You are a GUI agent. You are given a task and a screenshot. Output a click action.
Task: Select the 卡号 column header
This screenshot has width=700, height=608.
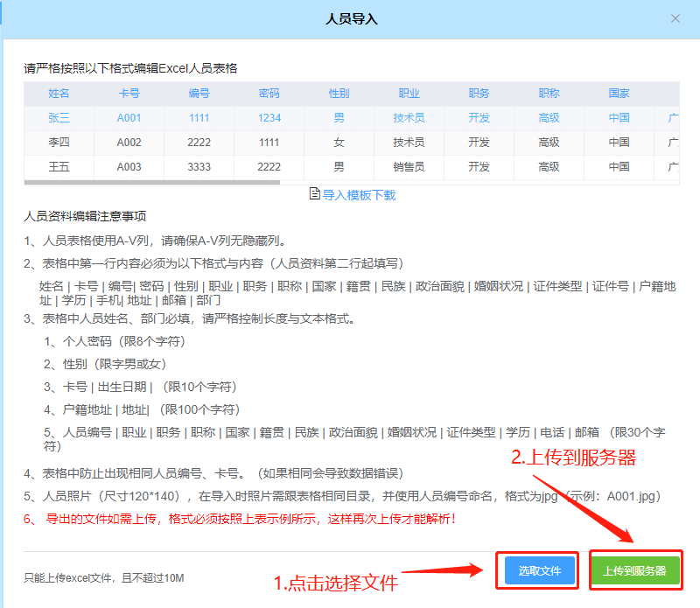pyautogui.click(x=129, y=94)
